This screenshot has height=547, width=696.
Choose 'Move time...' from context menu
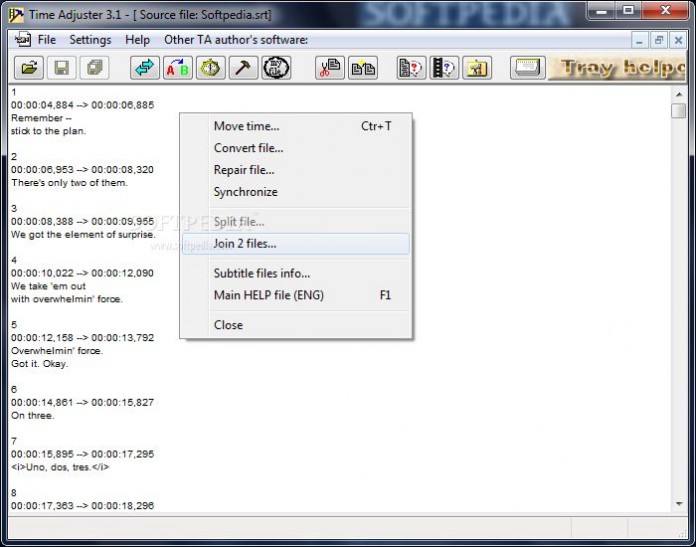click(296, 126)
